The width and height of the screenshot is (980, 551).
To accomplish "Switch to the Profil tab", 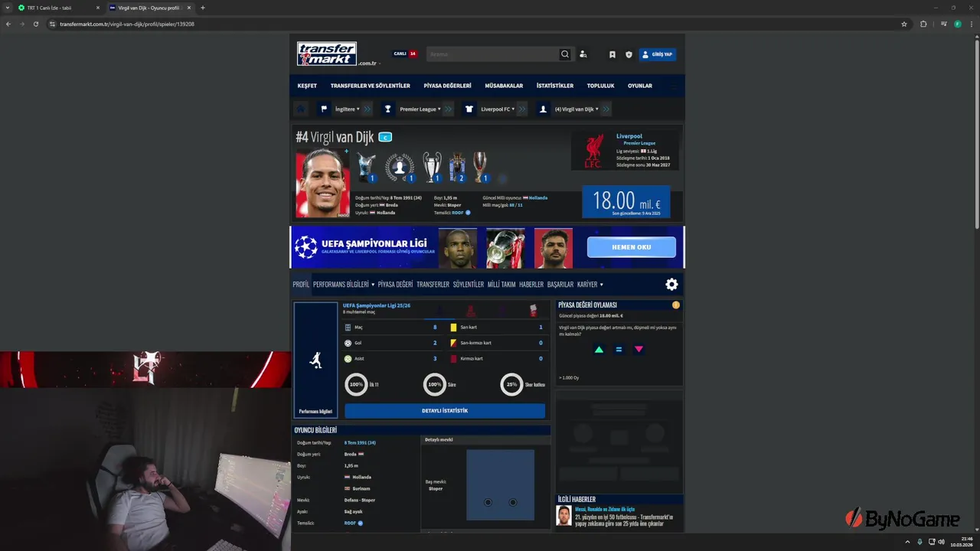I will click(x=301, y=285).
